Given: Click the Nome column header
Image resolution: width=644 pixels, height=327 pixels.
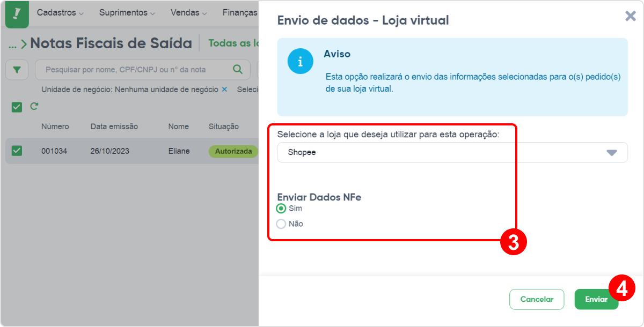Looking at the screenshot, I should pos(179,127).
